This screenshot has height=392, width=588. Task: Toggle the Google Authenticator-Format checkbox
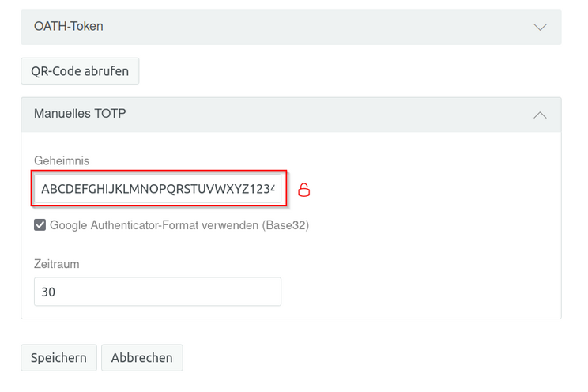tap(40, 225)
